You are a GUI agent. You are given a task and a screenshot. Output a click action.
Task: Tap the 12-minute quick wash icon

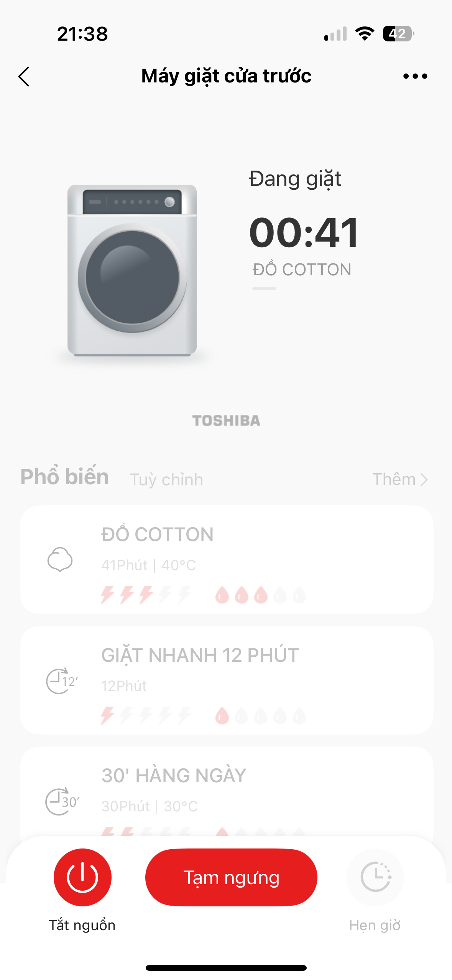61,681
